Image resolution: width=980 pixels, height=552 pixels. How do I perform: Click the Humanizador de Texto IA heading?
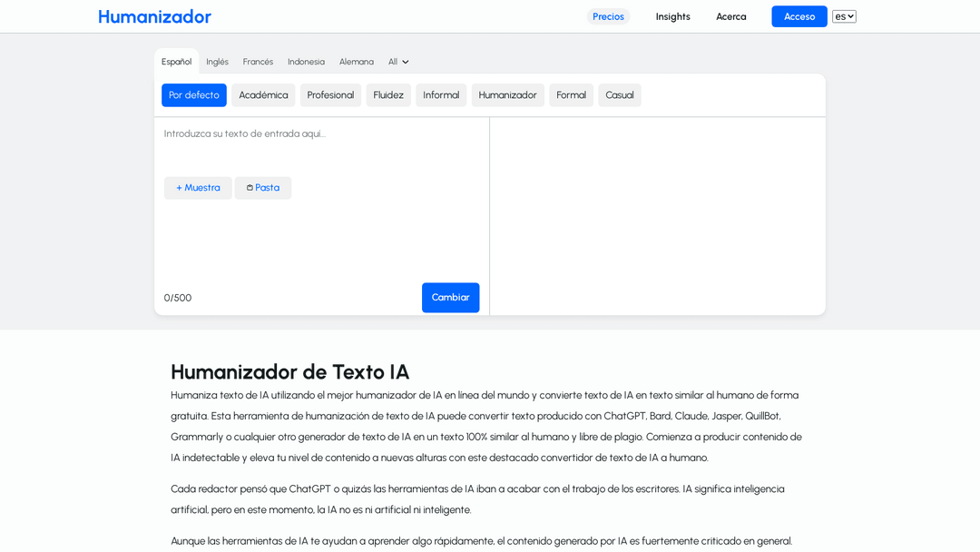click(x=289, y=372)
